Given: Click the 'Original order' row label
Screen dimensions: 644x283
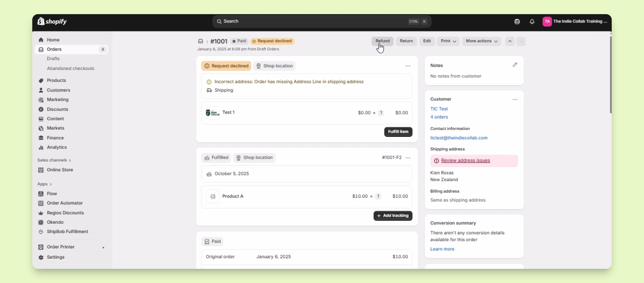Looking at the screenshot, I should 220,257.
